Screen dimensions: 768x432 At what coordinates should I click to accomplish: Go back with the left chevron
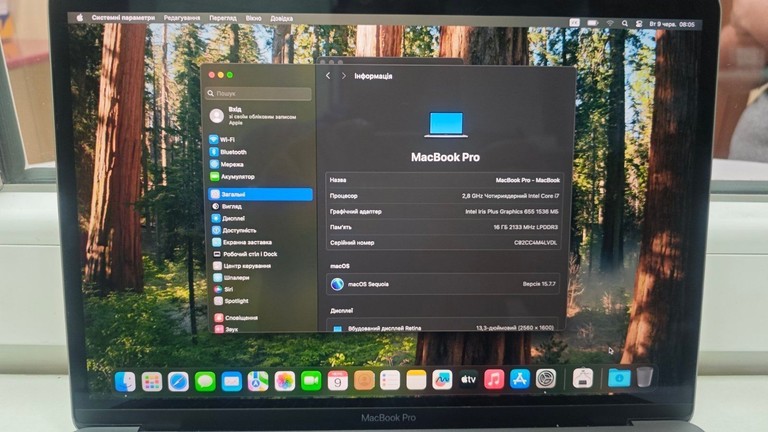coord(328,76)
